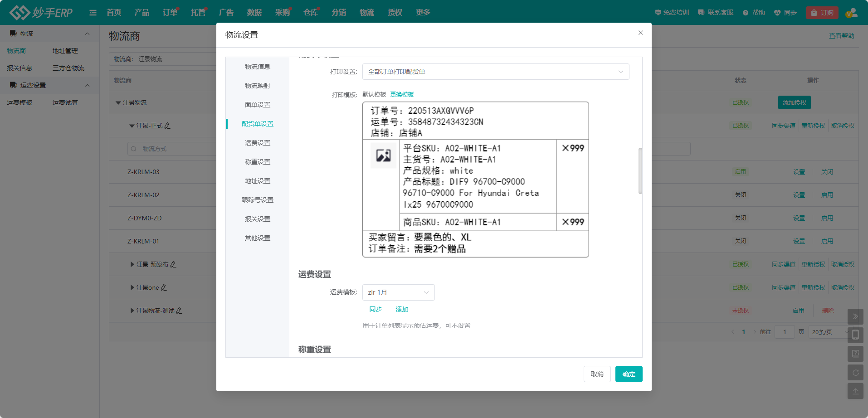Click the red 订购 shopping bag icon
Image resolution: width=868 pixels, height=418 pixels.
pyautogui.click(x=814, y=12)
